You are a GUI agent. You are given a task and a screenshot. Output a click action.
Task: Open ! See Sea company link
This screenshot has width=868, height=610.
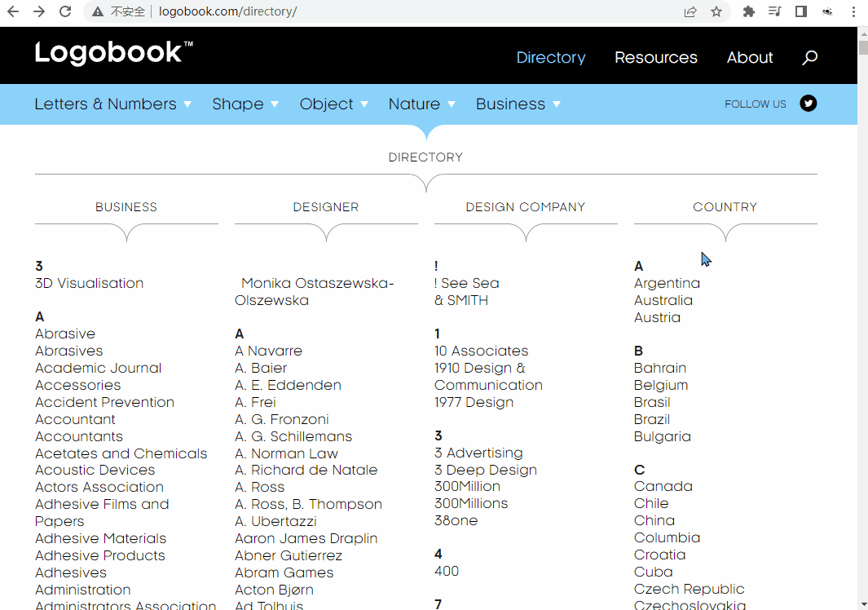point(467,283)
